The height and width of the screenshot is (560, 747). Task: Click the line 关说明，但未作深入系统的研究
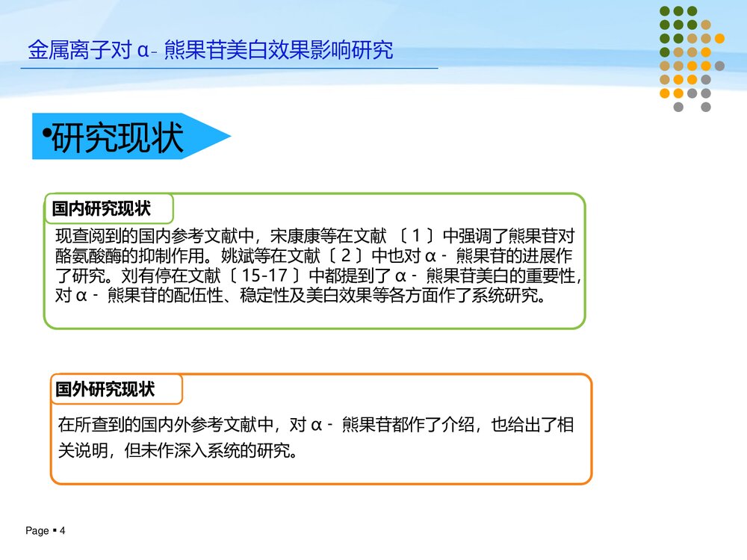pyautogui.click(x=178, y=450)
